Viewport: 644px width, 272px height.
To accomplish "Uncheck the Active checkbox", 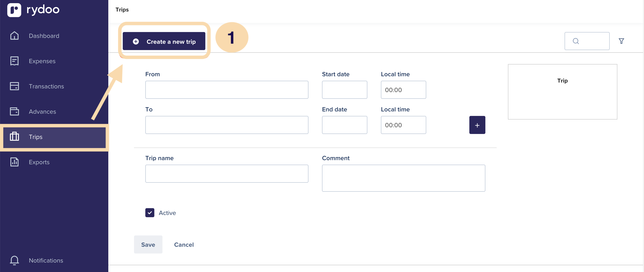I will click(x=150, y=212).
